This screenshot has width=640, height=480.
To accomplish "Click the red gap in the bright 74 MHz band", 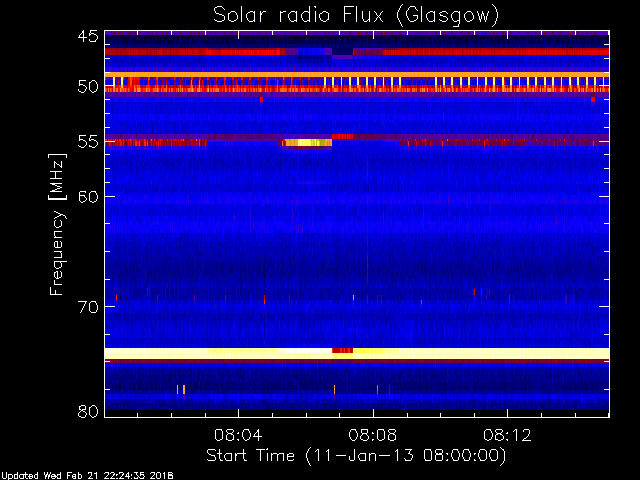I will (342, 351).
